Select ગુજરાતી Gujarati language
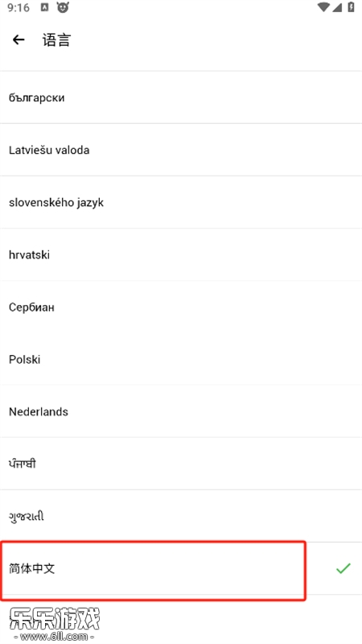 [181, 516]
